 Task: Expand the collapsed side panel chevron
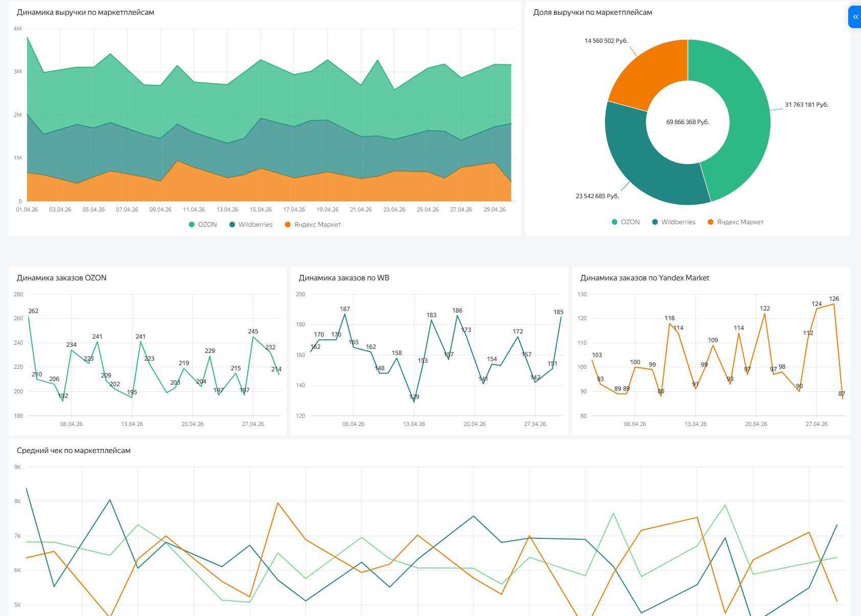point(855,17)
